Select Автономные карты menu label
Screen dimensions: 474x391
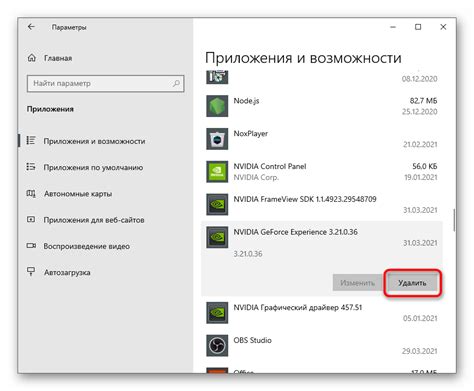click(x=78, y=194)
